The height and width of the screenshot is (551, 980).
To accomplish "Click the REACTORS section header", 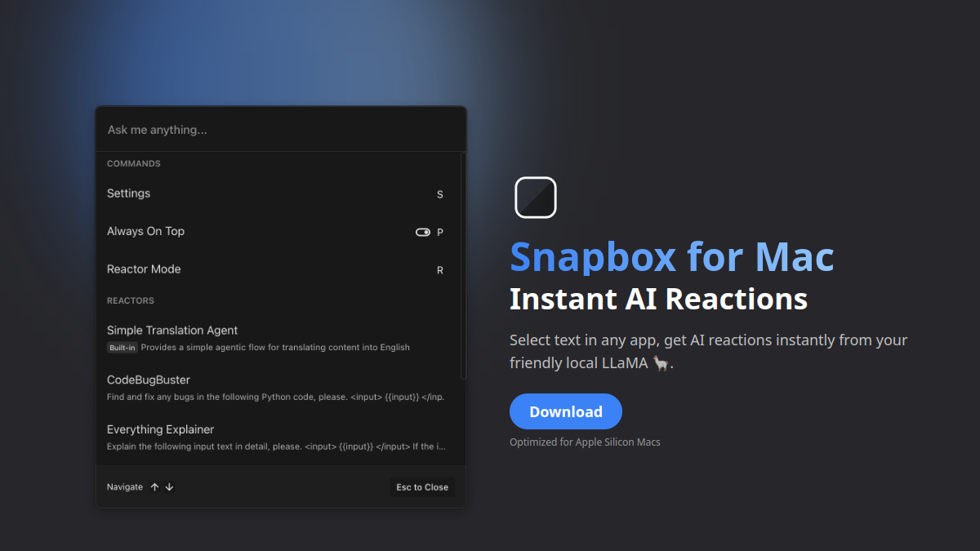I will point(131,301).
